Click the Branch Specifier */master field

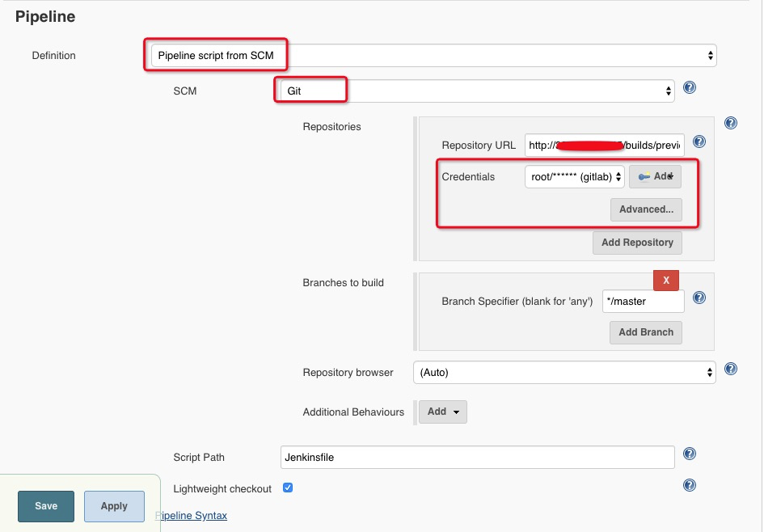click(x=644, y=301)
